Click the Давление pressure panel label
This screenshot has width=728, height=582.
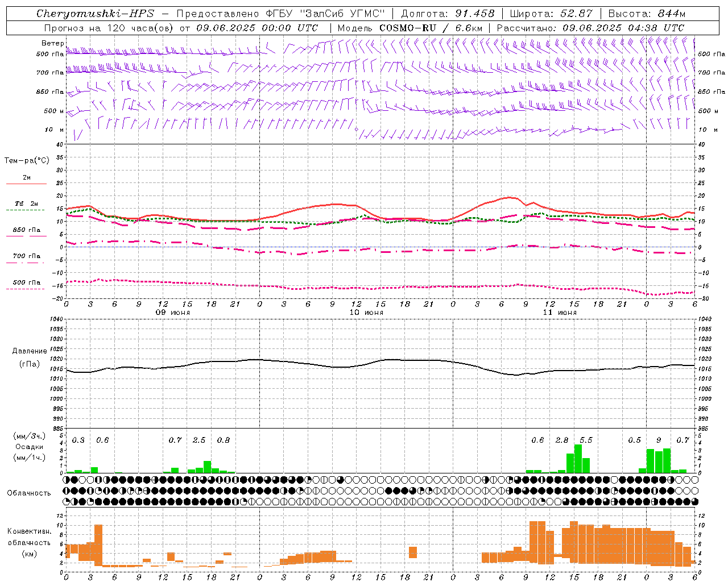click(x=29, y=351)
